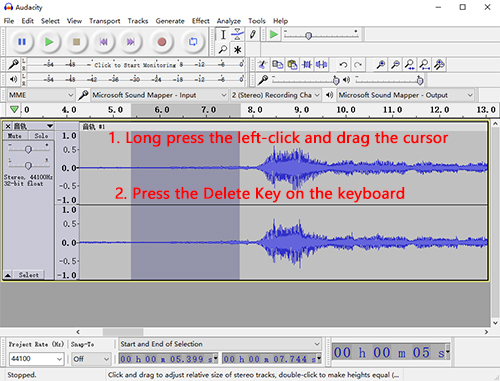Click the green timeline playhead triangle

[14, 109]
